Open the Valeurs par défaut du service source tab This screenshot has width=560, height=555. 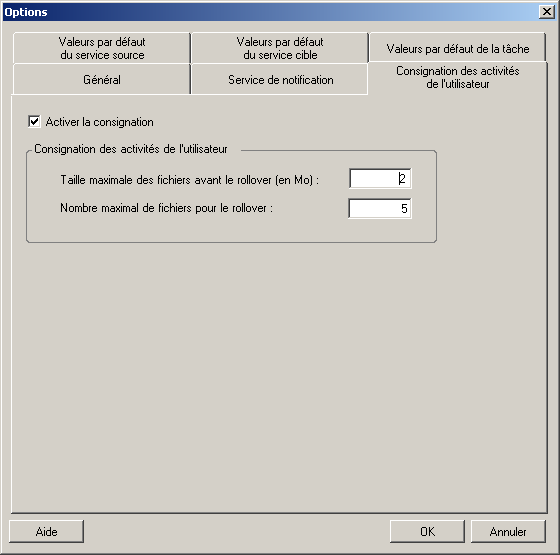[x=102, y=48]
